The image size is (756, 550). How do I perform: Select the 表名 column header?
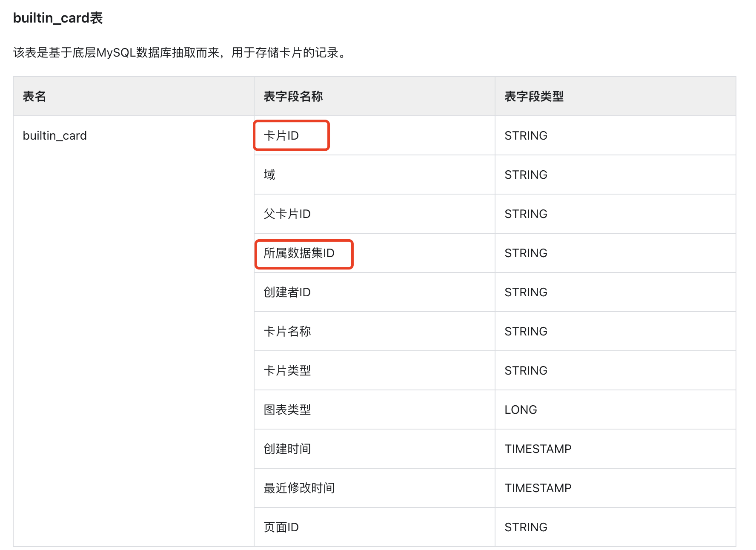[34, 97]
